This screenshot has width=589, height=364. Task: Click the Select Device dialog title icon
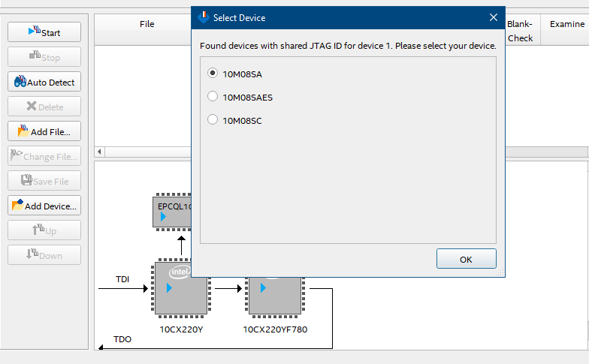click(x=202, y=17)
